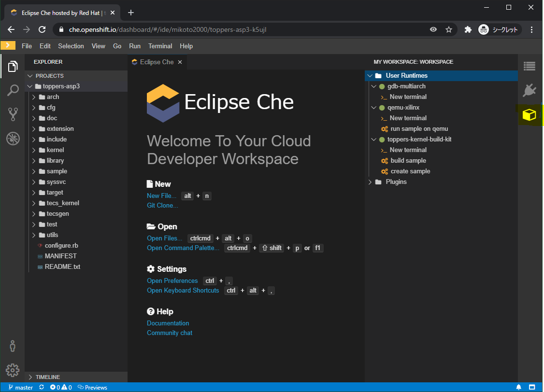
Task: Open Previews in the status bar
Action: [x=92, y=387]
